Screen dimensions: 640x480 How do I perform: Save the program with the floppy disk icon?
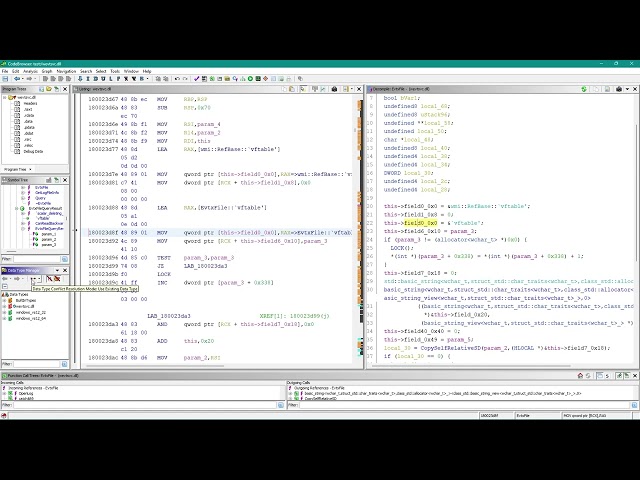tap(5, 79)
